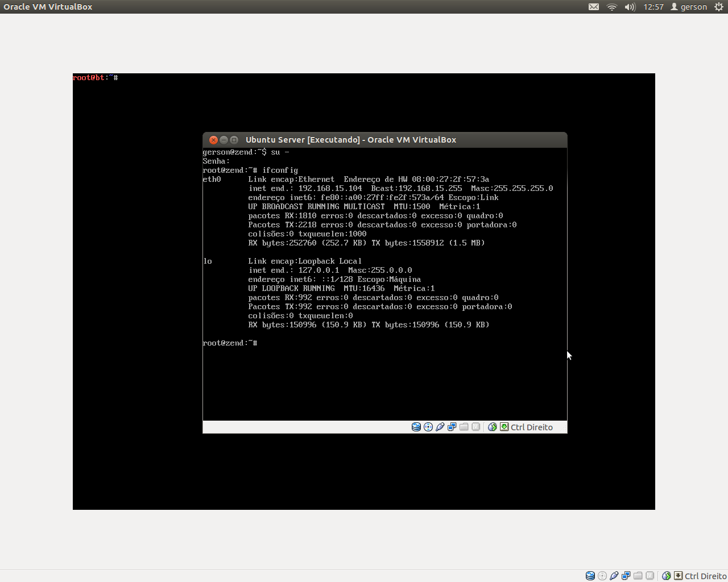
Task: Open the mail envelope indicator in top panel
Action: click(594, 7)
